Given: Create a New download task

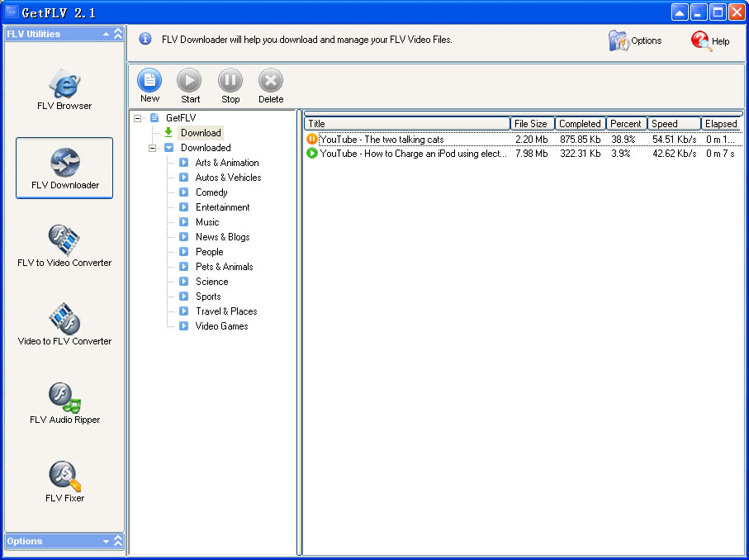Looking at the screenshot, I should pos(149,86).
